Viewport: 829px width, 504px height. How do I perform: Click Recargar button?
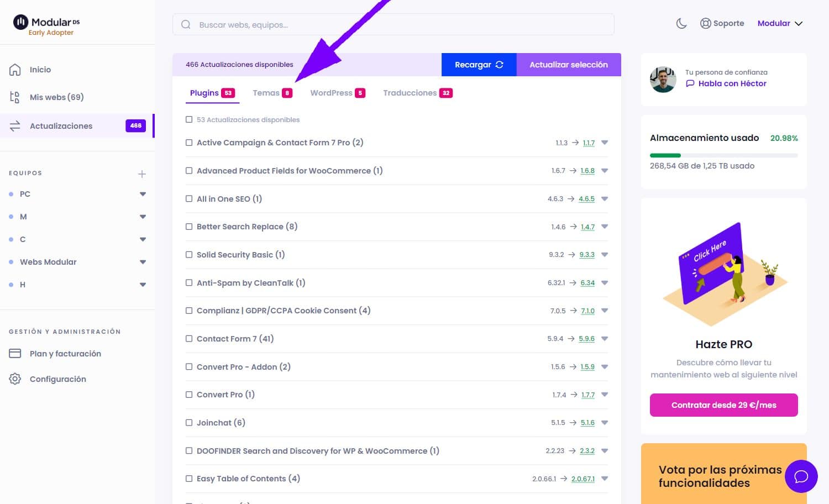click(479, 65)
